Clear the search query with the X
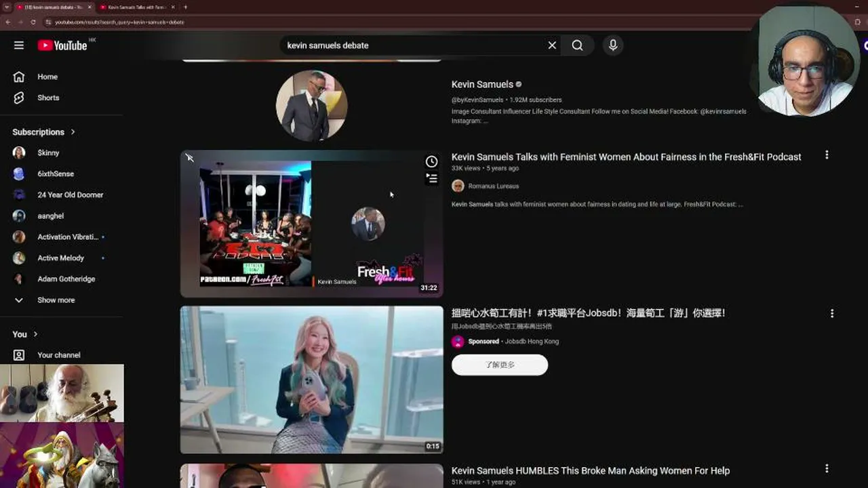 [x=552, y=45]
